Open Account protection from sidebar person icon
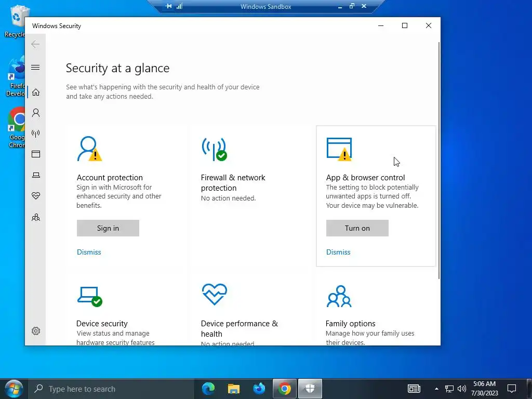This screenshot has width=532, height=399. tap(36, 113)
